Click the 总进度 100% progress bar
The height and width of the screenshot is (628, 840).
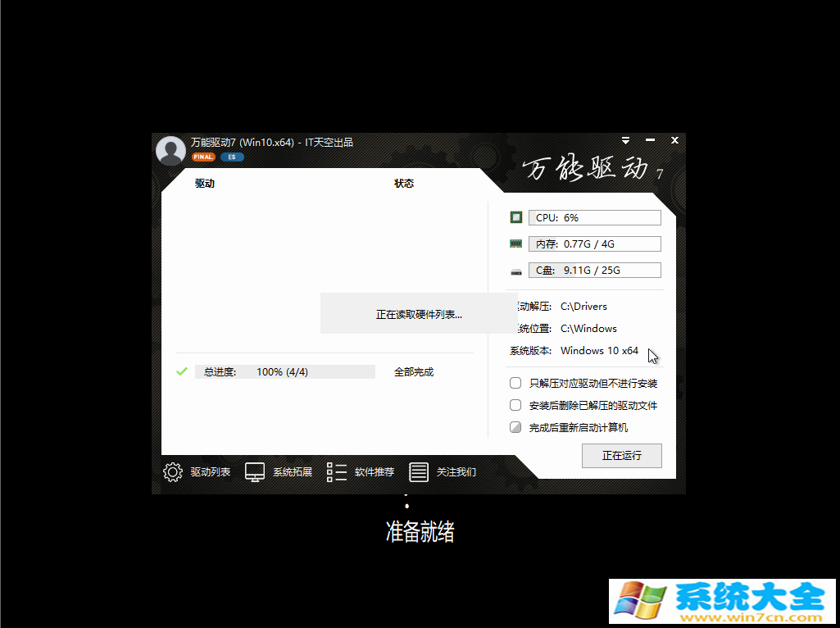click(285, 372)
